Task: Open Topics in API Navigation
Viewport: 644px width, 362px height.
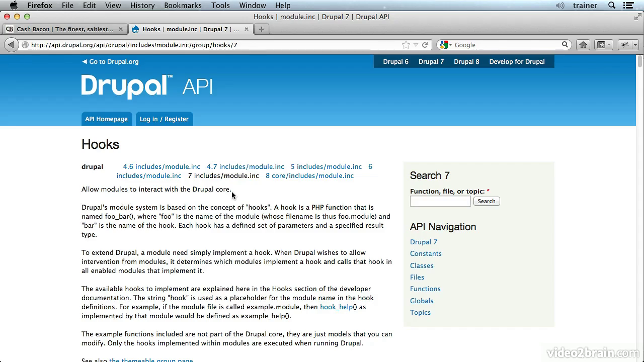Action: (420, 312)
